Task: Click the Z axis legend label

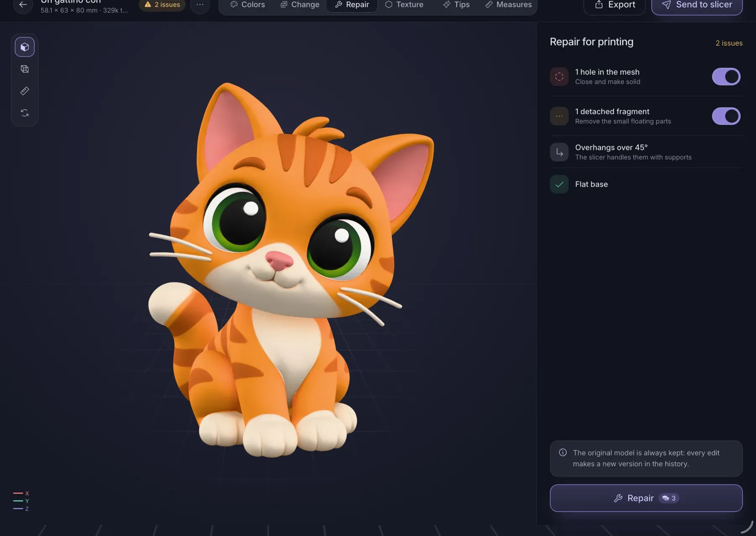Action: point(27,509)
